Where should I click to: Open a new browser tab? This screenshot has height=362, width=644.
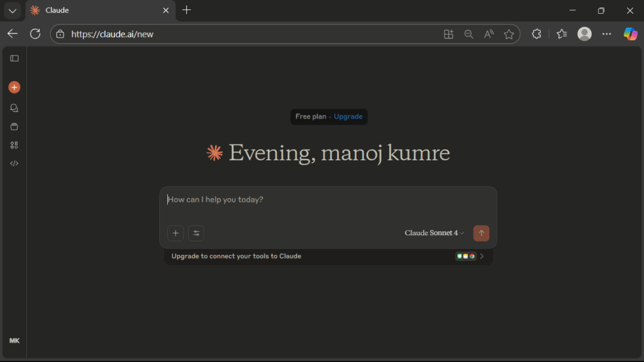point(187,10)
